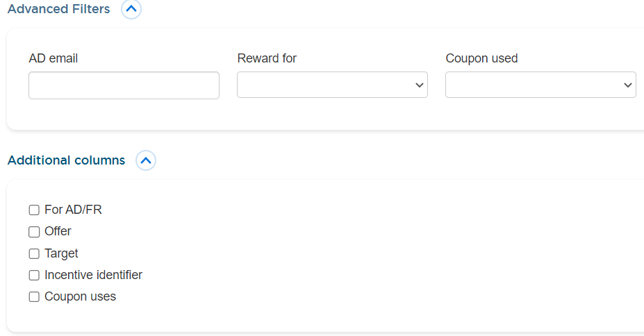Click the 'Incentive identifier' label text
The height and width of the screenshot is (336, 644).
[x=93, y=275]
